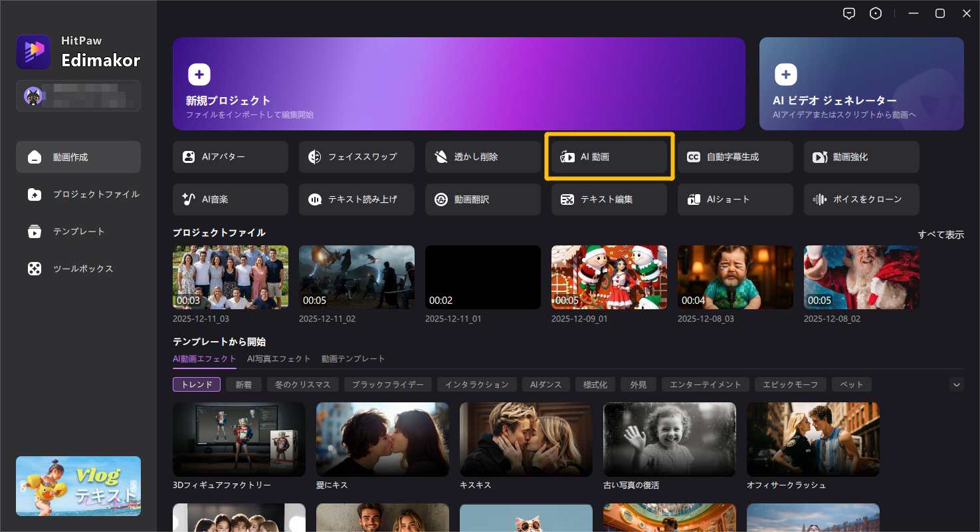Screen dimensions: 980x532
Task: Open the AI ビデオ ジェネレーター card
Action: click(x=861, y=84)
